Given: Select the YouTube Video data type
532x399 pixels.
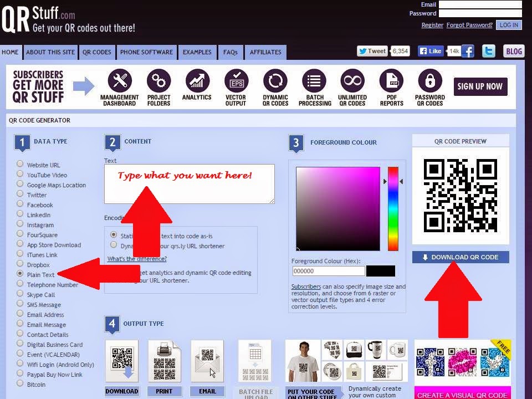Looking at the screenshot, I should pyautogui.click(x=20, y=174).
